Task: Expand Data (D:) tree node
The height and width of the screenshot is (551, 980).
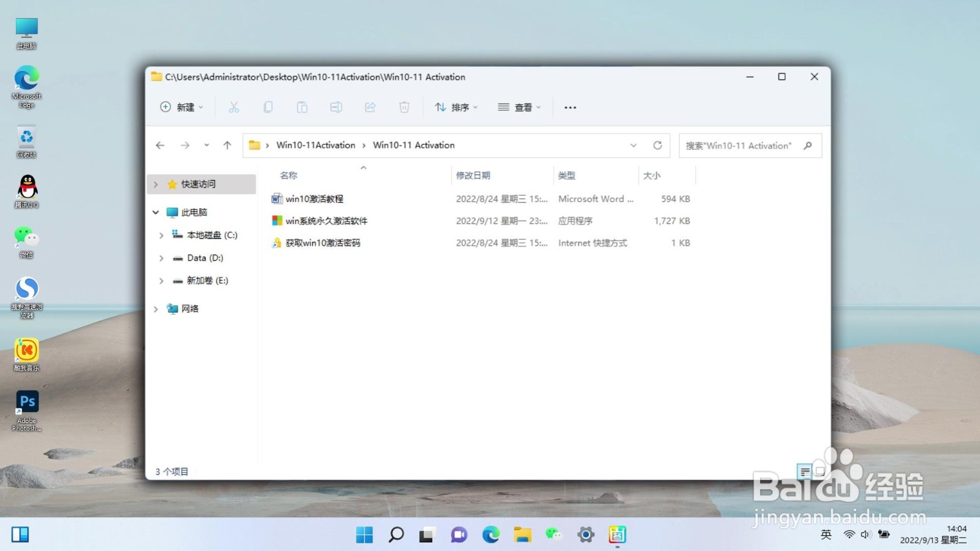Action: tap(161, 258)
